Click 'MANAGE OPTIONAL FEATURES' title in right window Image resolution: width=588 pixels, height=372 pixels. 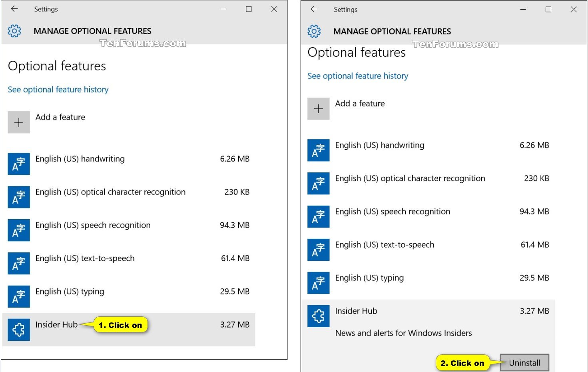point(392,32)
